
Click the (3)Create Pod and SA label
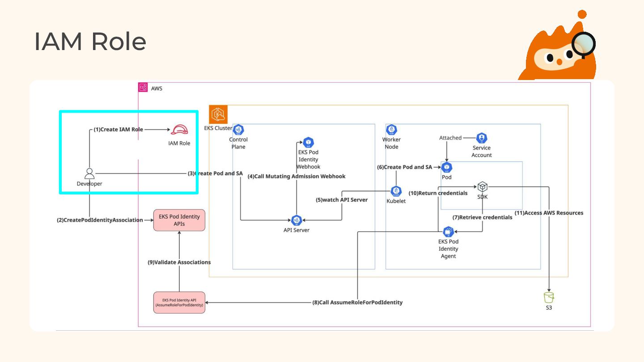pyautogui.click(x=215, y=173)
